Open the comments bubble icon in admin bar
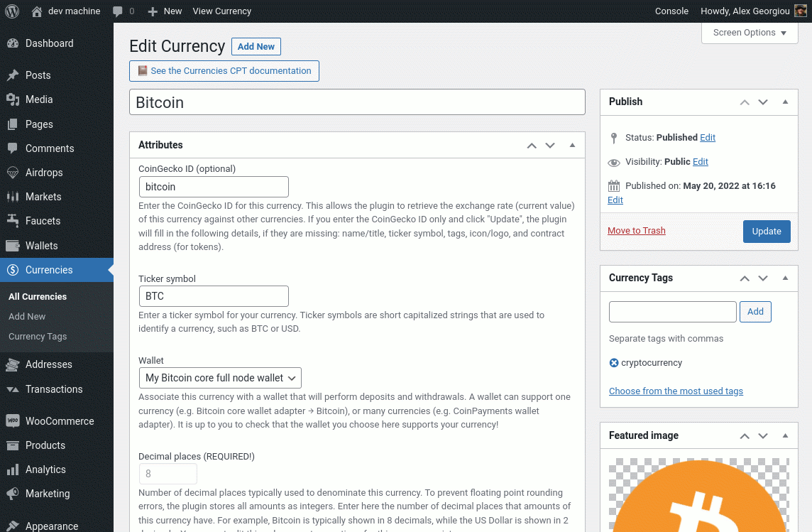 (117, 11)
